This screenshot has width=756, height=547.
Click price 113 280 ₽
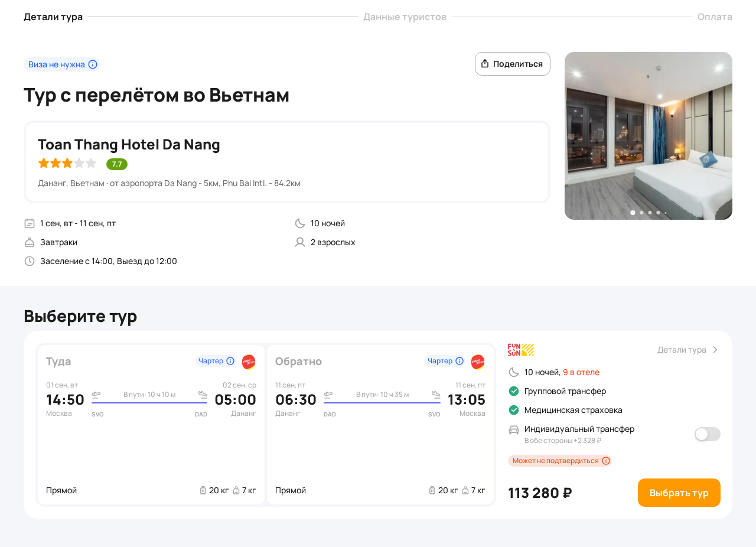coord(540,493)
